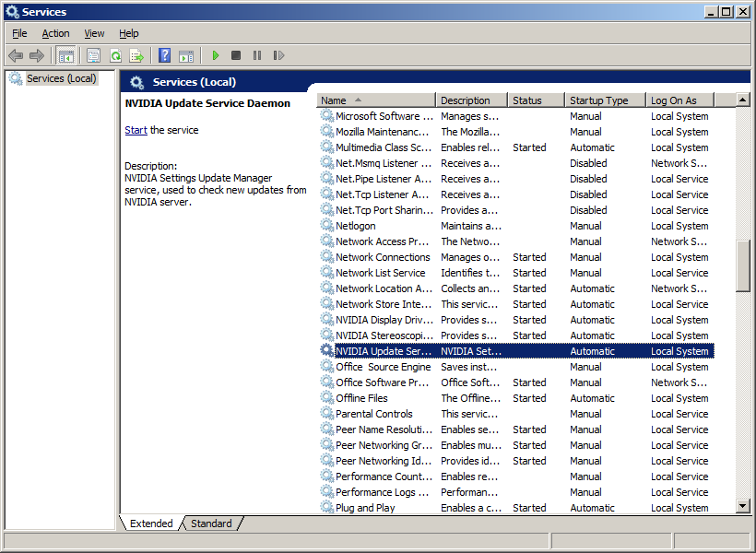Switch to the Standard tab

[x=211, y=524]
